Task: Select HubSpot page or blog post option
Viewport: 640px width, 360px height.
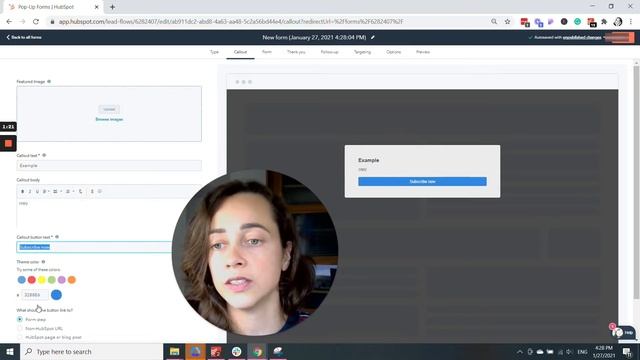Action: coord(20,337)
